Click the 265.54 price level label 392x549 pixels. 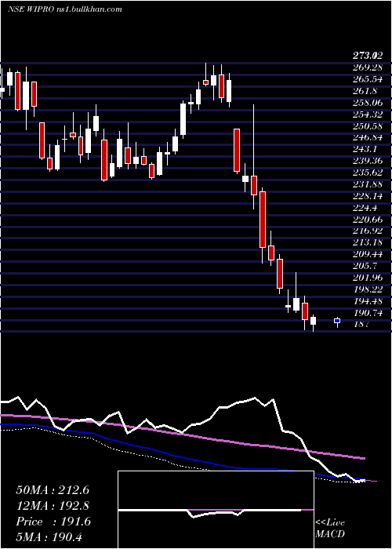368,79
